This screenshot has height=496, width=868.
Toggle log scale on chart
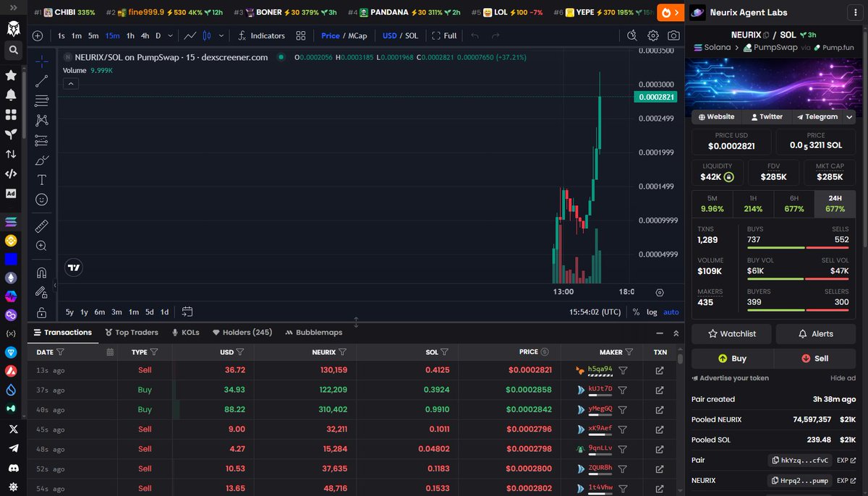click(652, 312)
